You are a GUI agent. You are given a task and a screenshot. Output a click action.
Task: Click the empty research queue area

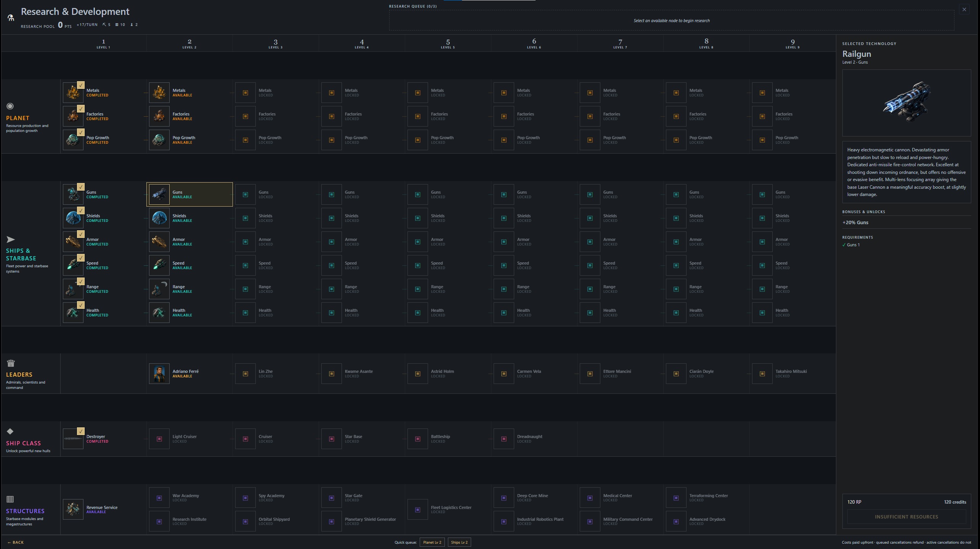[x=671, y=21]
